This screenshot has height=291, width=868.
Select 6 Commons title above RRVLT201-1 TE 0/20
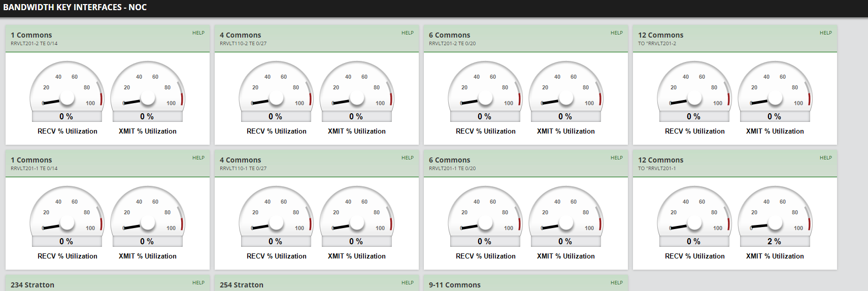coord(450,160)
